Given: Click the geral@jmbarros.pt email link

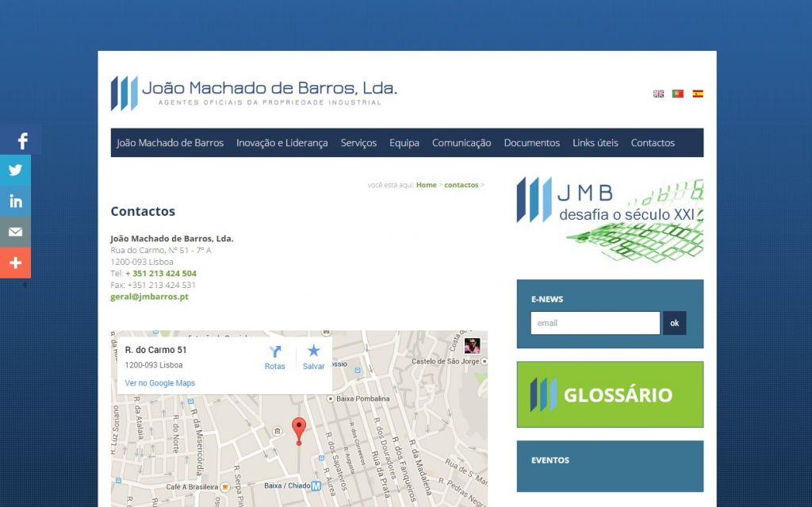Looking at the screenshot, I should click(149, 297).
